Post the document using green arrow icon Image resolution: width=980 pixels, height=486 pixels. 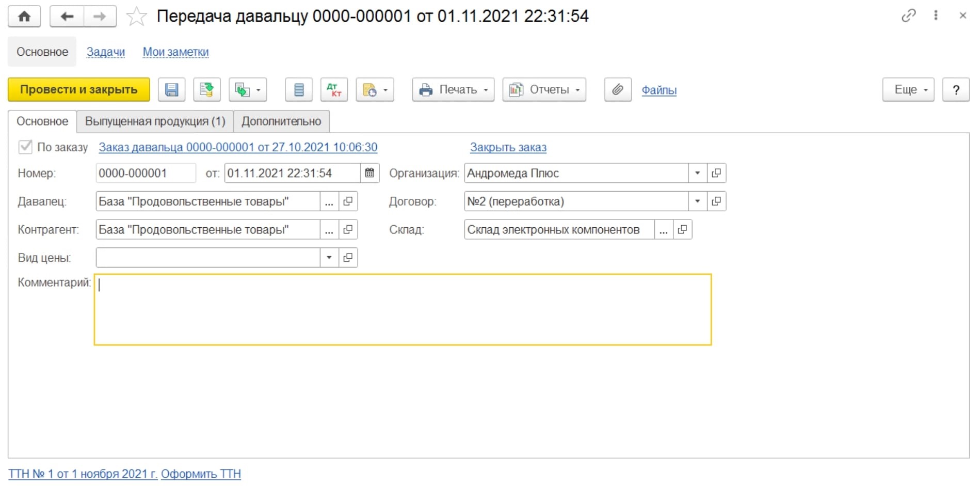click(x=207, y=90)
